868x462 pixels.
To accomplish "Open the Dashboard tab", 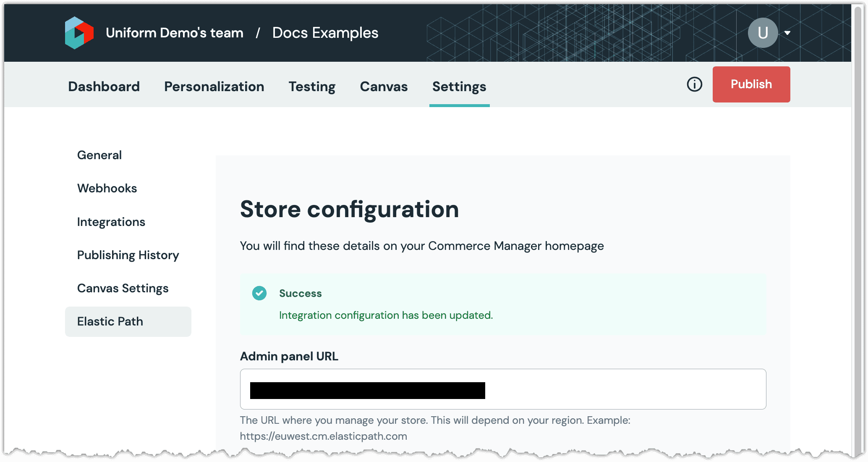I will coord(104,87).
